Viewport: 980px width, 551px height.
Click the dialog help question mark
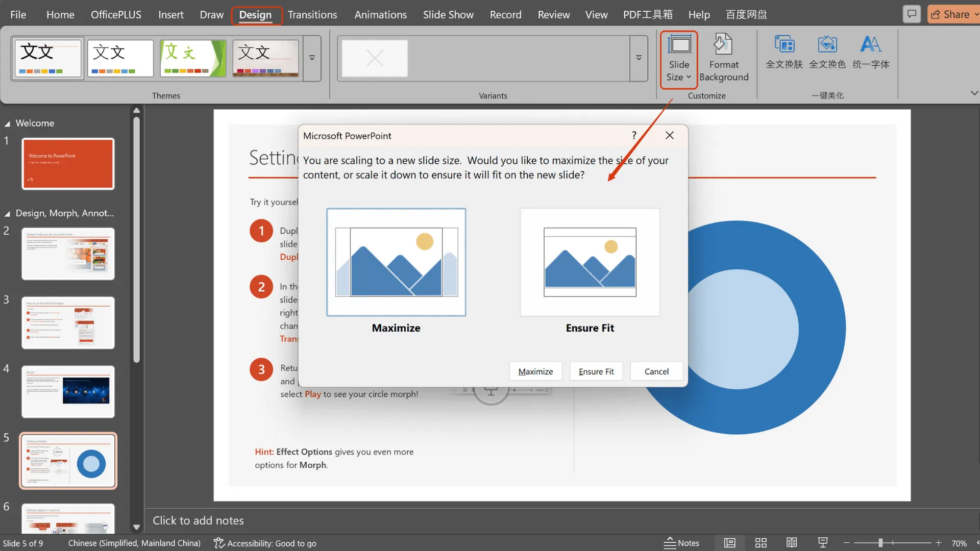[634, 135]
